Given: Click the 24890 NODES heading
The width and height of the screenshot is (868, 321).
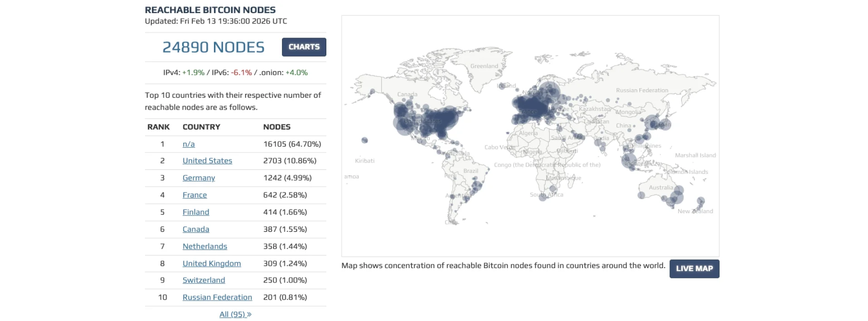Looking at the screenshot, I should coord(213,47).
